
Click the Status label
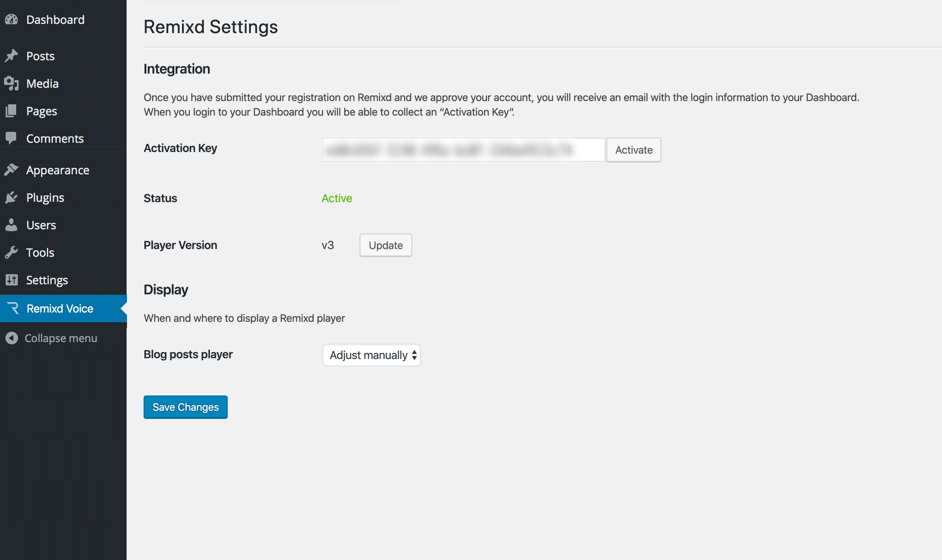click(x=160, y=198)
